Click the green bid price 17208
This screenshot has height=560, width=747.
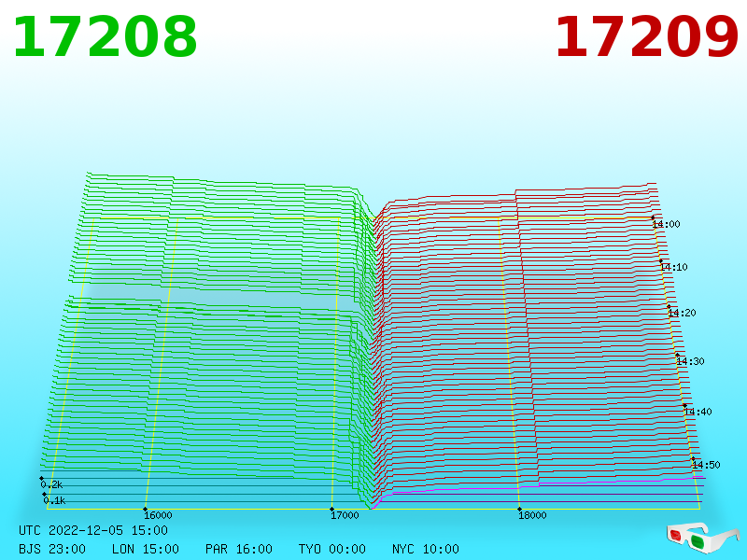(105, 37)
